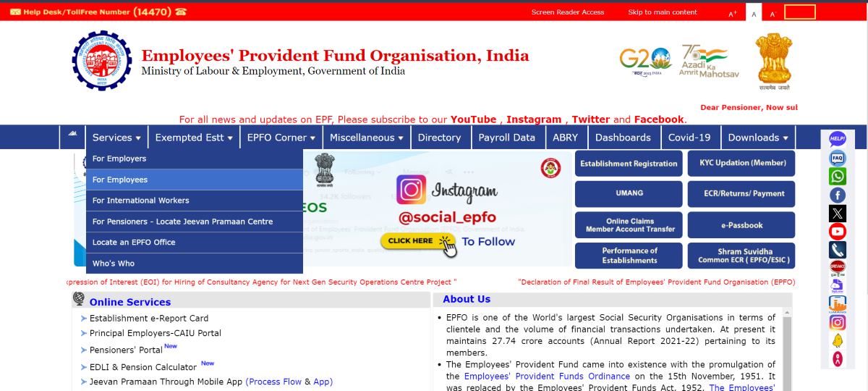Expand the EPFO Corner dropdown
This screenshot has width=868, height=391.
(x=281, y=138)
